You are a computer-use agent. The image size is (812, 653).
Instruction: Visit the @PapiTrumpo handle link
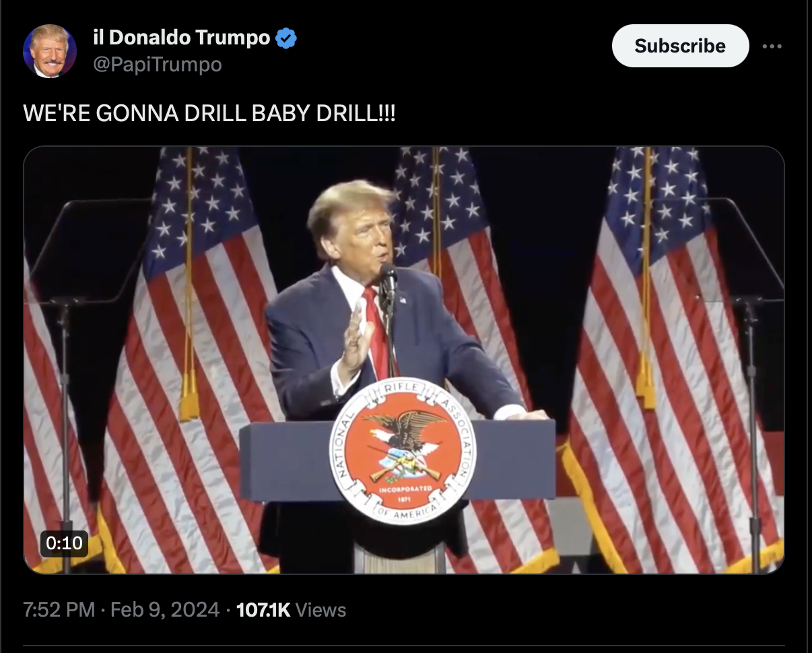157,64
